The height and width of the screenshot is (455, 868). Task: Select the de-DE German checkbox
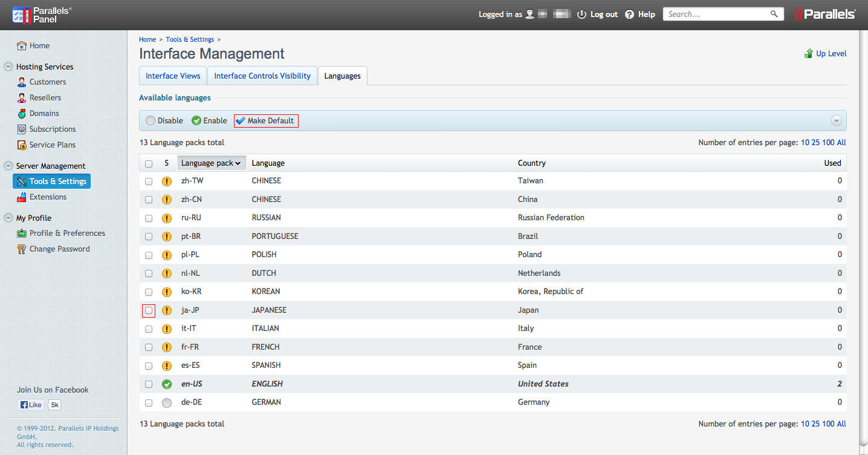tap(149, 402)
